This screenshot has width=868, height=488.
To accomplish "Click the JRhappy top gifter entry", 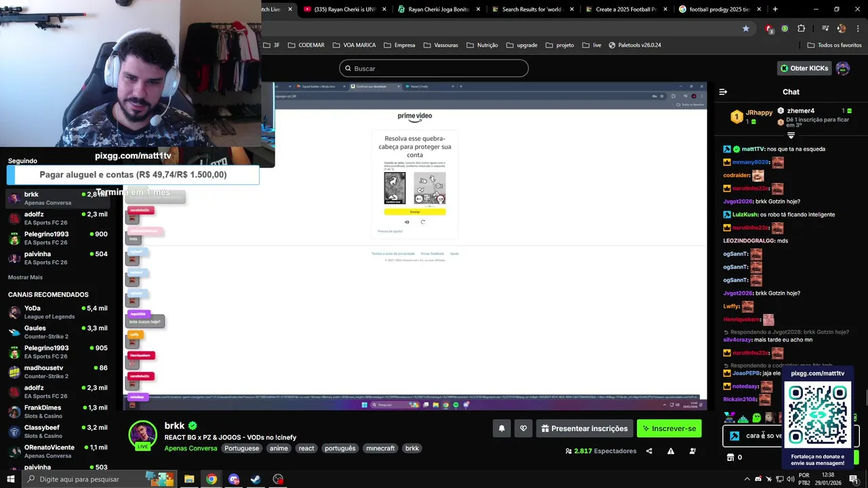I will pyautogui.click(x=751, y=117).
